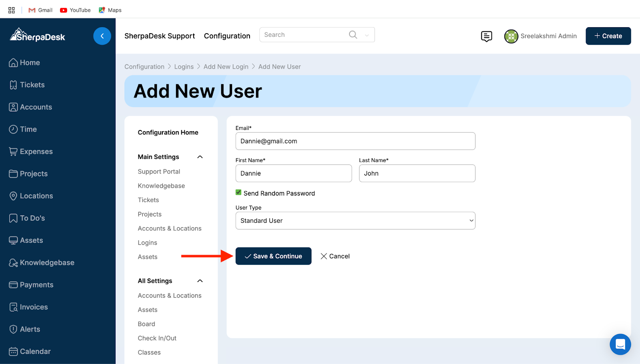Click into the Email input field
640x364 pixels.
pyautogui.click(x=355, y=141)
